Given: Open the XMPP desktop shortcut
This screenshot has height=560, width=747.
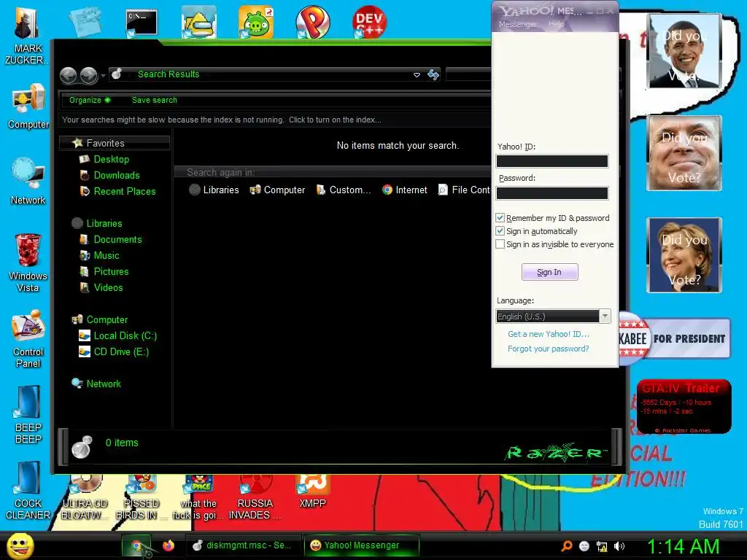Looking at the screenshot, I should 312,491.
